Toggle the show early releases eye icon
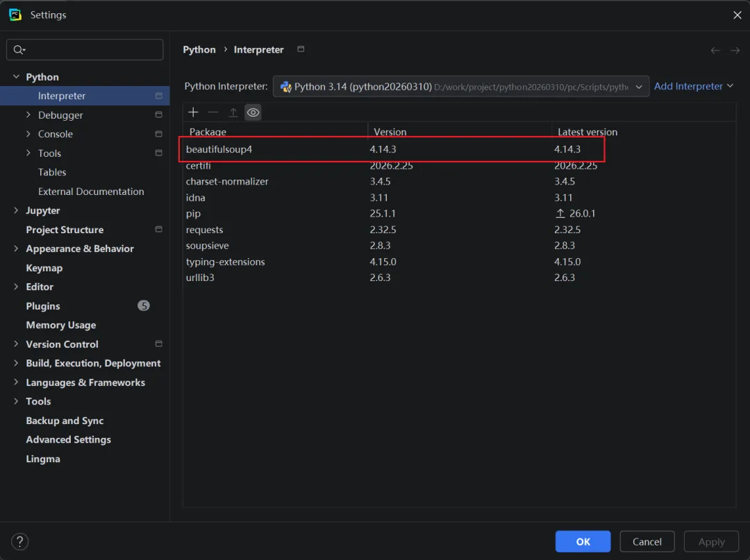The image size is (750, 560). click(253, 112)
